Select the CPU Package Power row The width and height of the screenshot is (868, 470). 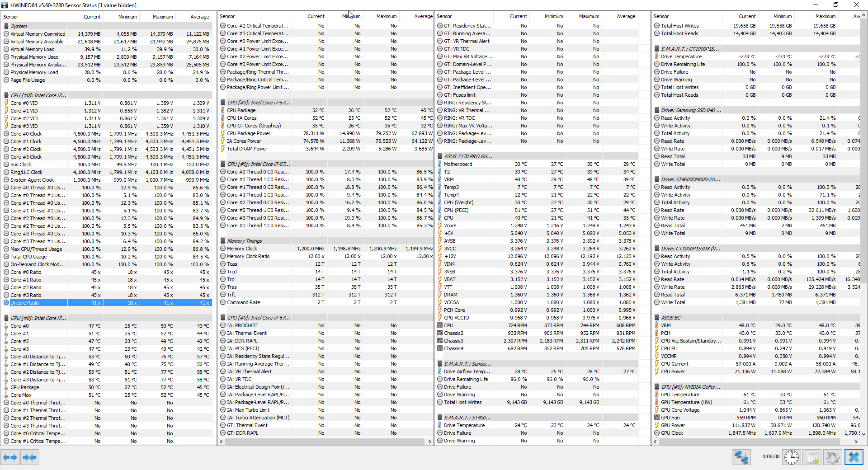[x=249, y=133]
